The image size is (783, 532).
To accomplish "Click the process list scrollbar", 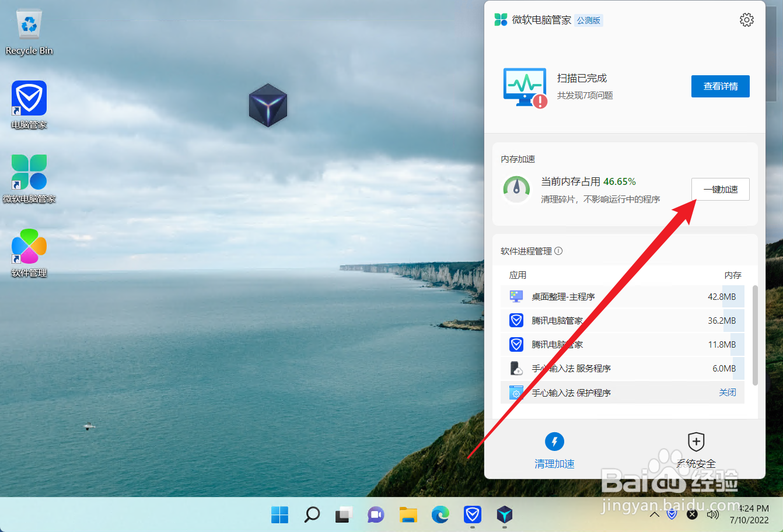I will pos(755,335).
